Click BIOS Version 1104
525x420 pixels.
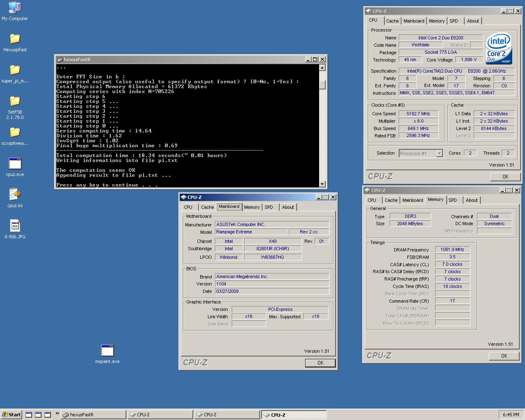[x=272, y=284]
